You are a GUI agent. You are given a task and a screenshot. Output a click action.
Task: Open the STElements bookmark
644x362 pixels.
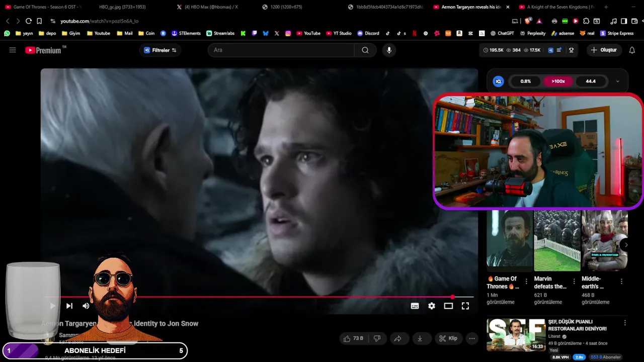pos(186,33)
